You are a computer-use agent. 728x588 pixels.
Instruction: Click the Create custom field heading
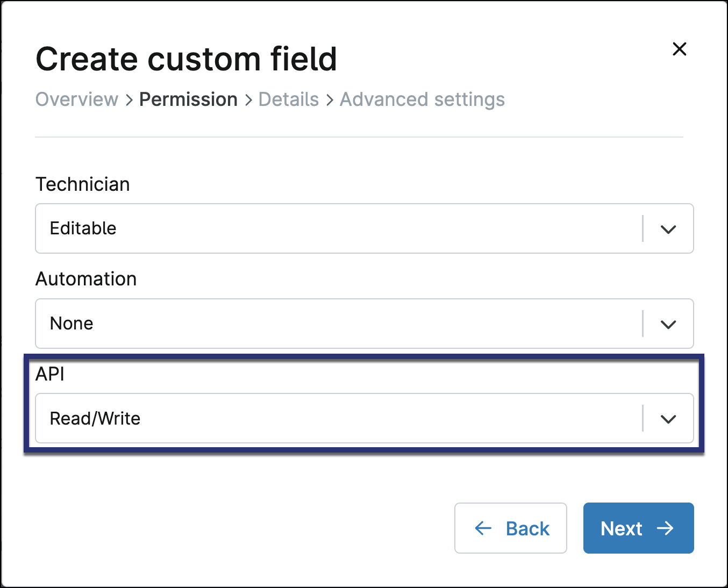click(187, 59)
